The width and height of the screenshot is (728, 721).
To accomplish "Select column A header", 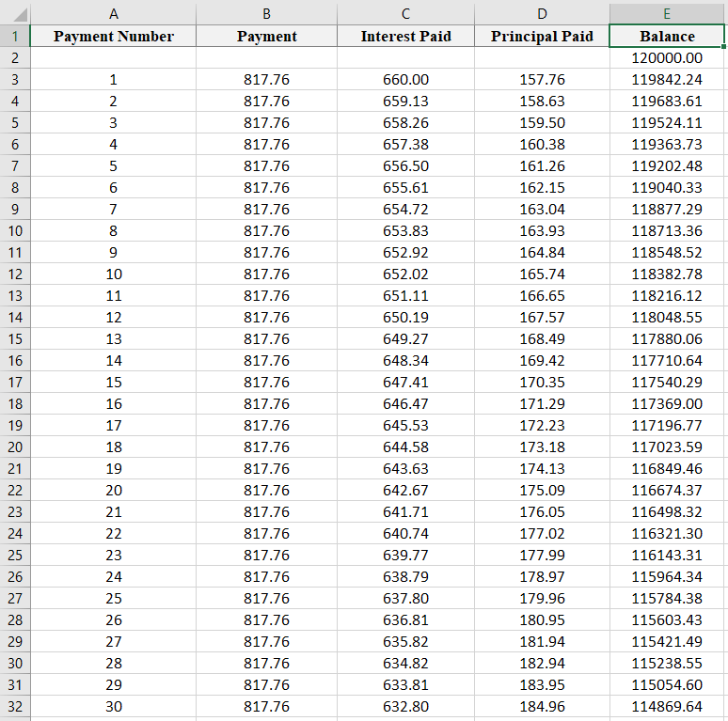I will click(x=113, y=13).
